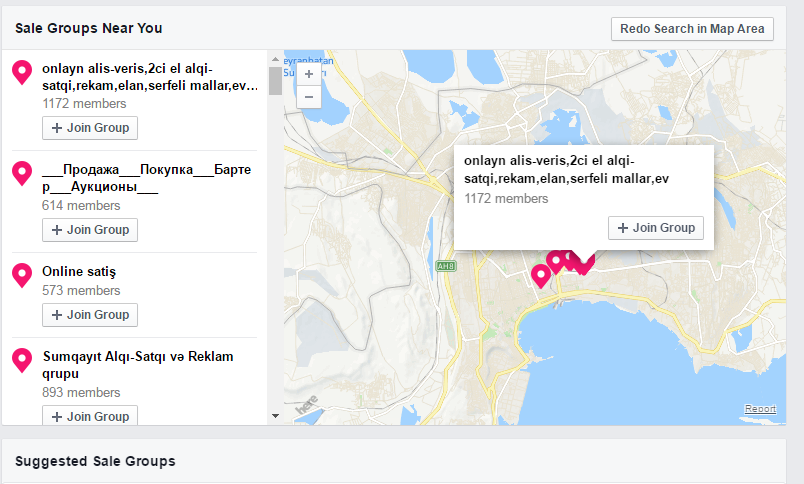Zoom in on the map with plus

pyautogui.click(x=308, y=74)
